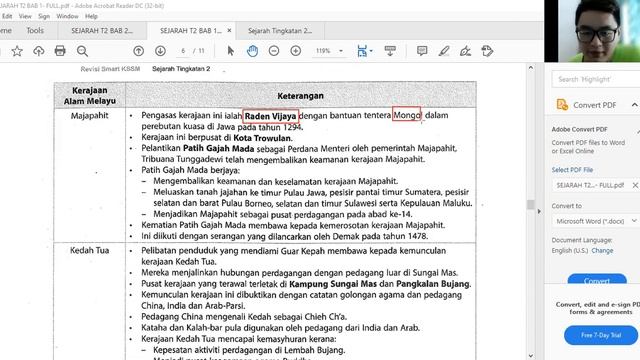Select the highlight pen tool
This screenshot has width=640, height=360.
444,51
